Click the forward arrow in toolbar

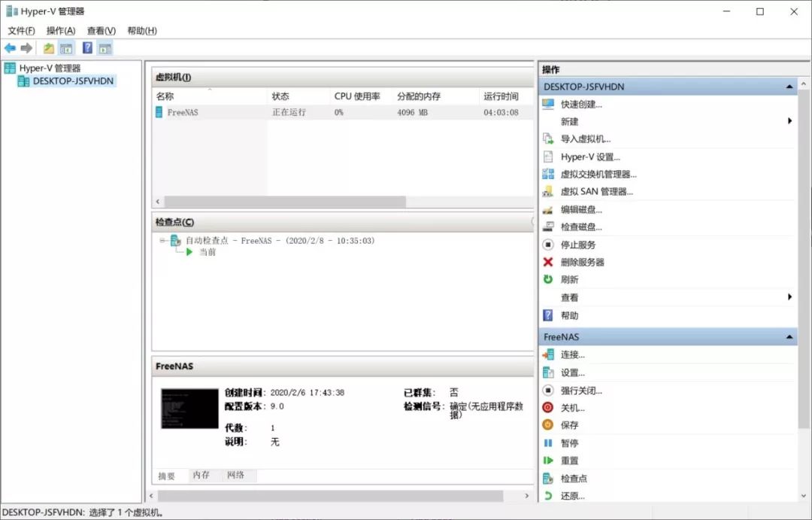[26, 48]
